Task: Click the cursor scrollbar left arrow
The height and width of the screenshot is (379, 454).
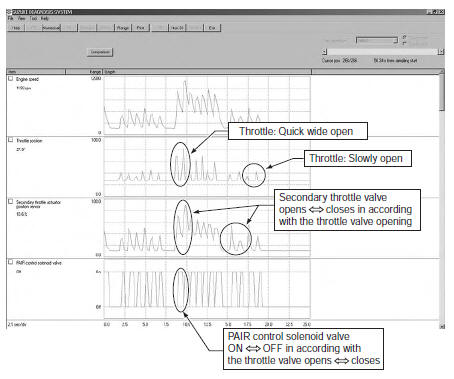Action: pyautogui.click(x=325, y=52)
